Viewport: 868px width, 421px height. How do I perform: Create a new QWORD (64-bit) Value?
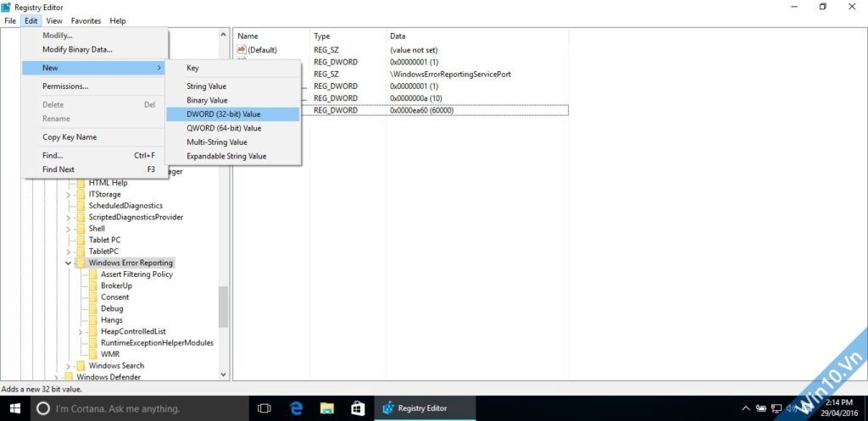pyautogui.click(x=233, y=128)
